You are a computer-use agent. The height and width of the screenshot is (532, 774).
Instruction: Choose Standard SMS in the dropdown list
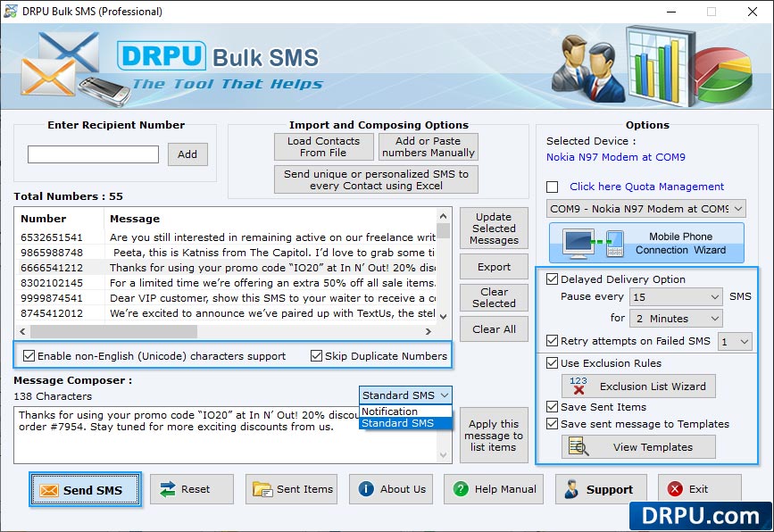(x=405, y=423)
